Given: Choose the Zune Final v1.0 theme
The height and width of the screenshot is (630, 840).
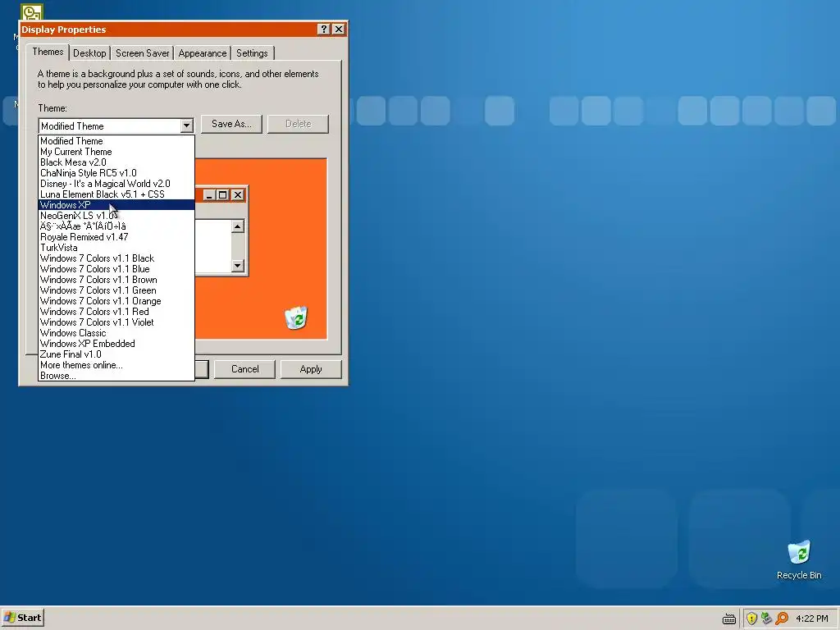Looking at the screenshot, I should pyautogui.click(x=116, y=354).
